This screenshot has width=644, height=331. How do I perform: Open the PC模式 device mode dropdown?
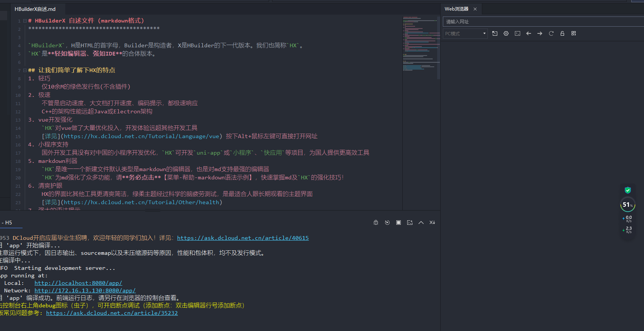(465, 33)
